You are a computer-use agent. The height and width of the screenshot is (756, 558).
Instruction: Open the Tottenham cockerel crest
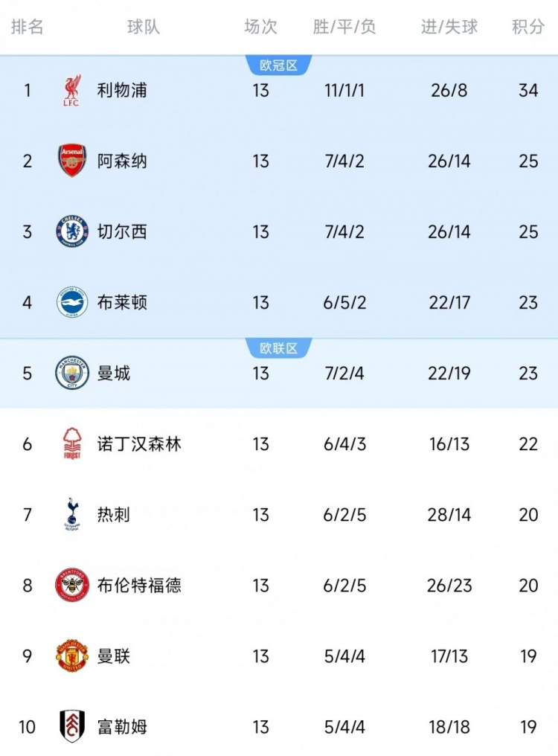pyautogui.click(x=72, y=514)
